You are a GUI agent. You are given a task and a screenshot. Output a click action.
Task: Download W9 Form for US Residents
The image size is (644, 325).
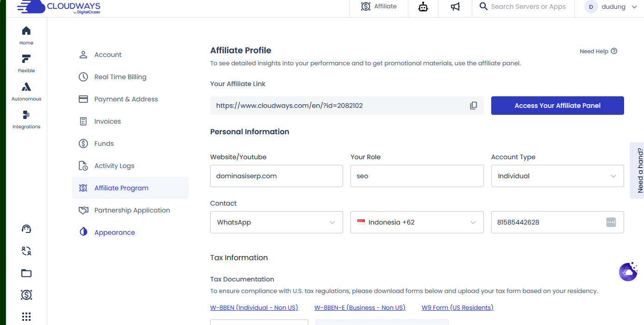point(457,307)
